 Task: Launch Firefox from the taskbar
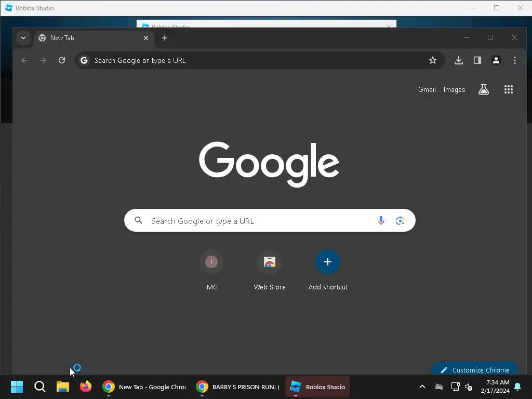pyautogui.click(x=86, y=387)
